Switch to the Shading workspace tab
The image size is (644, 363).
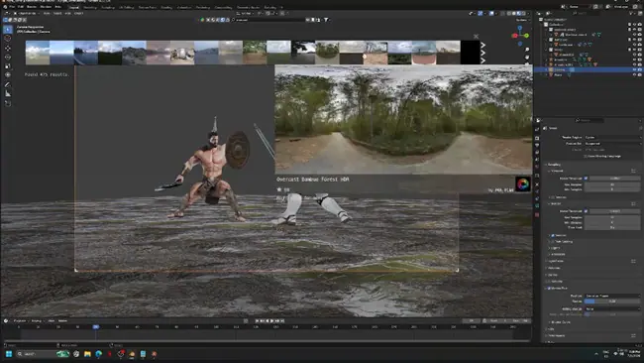click(166, 7)
